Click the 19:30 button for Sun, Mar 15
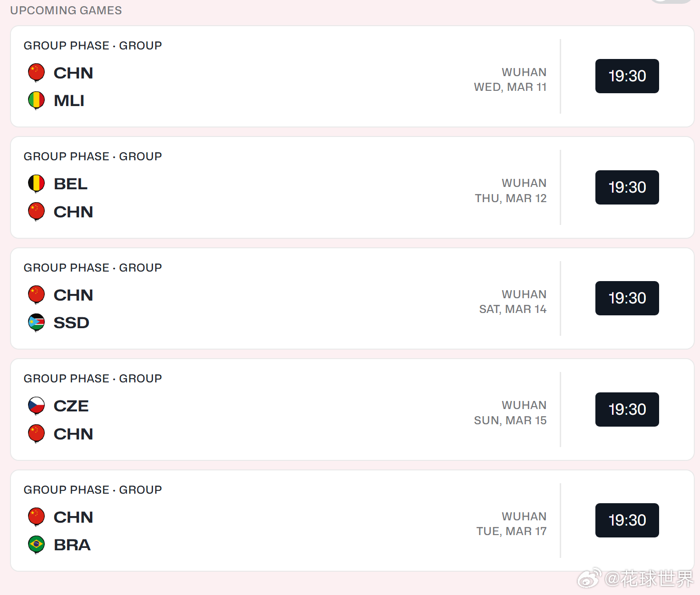This screenshot has width=700, height=595. pyautogui.click(x=627, y=410)
